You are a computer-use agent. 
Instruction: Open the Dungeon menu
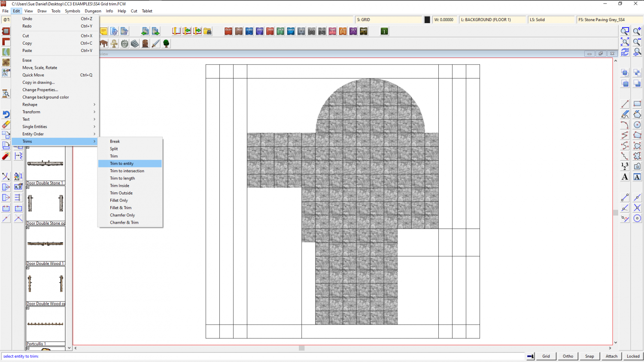point(93,11)
